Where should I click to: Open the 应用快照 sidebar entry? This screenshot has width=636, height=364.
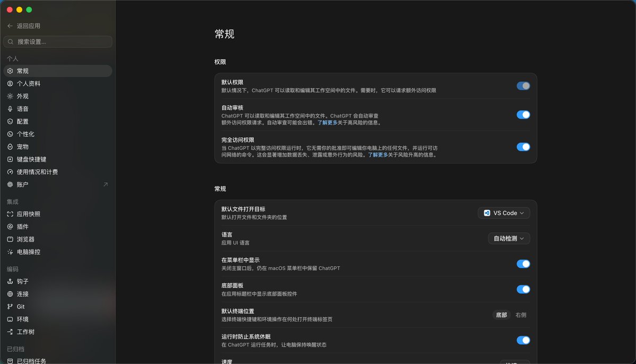(58, 215)
